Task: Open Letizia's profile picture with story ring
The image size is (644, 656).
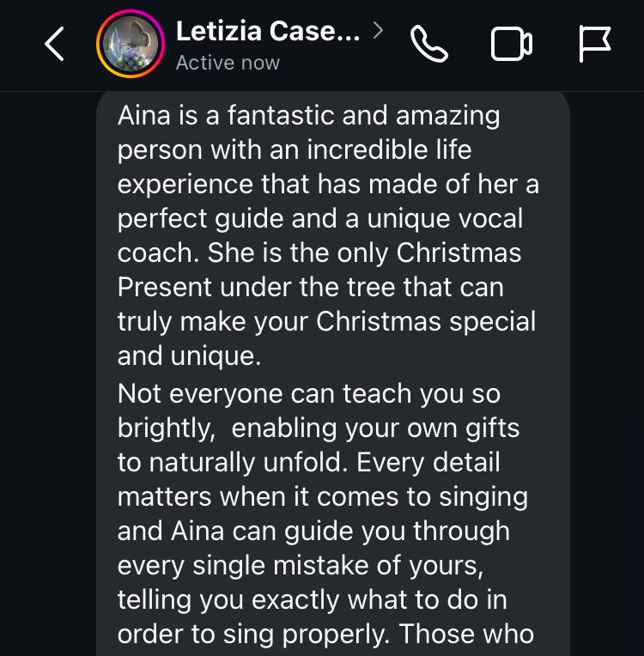Action: point(130,44)
